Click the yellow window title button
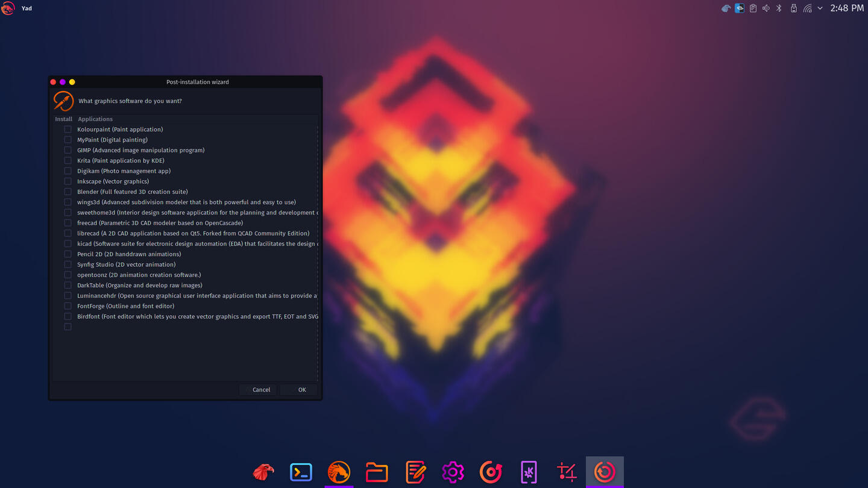Viewport: 868px width, 488px height. [72, 82]
